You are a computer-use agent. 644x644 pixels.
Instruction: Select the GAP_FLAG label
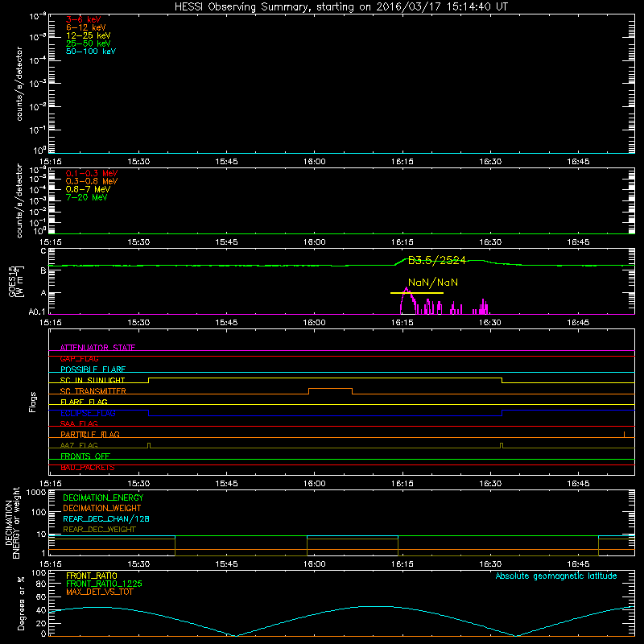point(80,358)
